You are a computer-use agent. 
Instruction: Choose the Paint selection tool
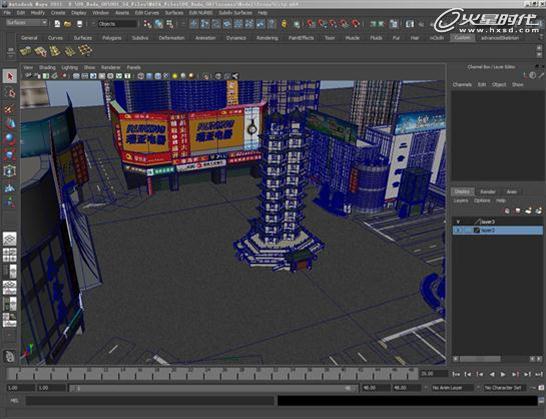coord(10,109)
